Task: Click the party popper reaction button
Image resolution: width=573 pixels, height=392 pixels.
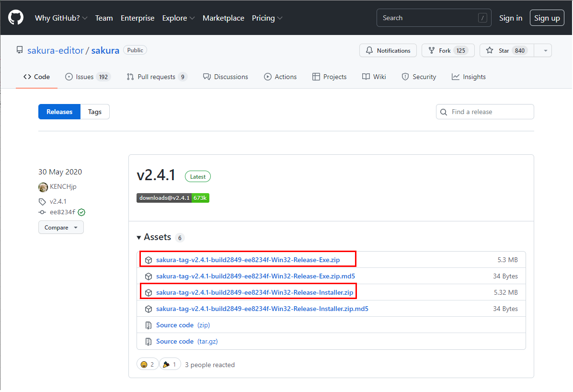Action: [x=170, y=365]
